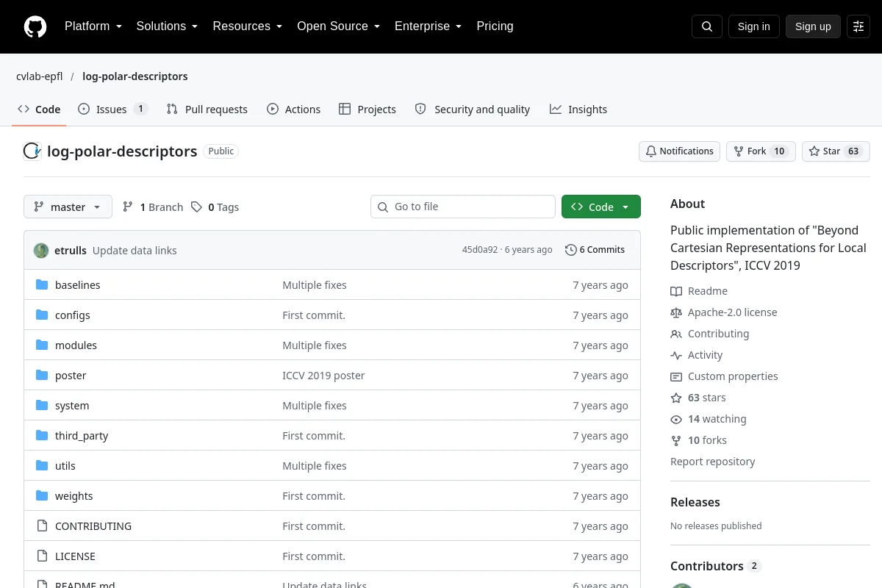
Task: Open Custom properties link
Action: (x=724, y=376)
